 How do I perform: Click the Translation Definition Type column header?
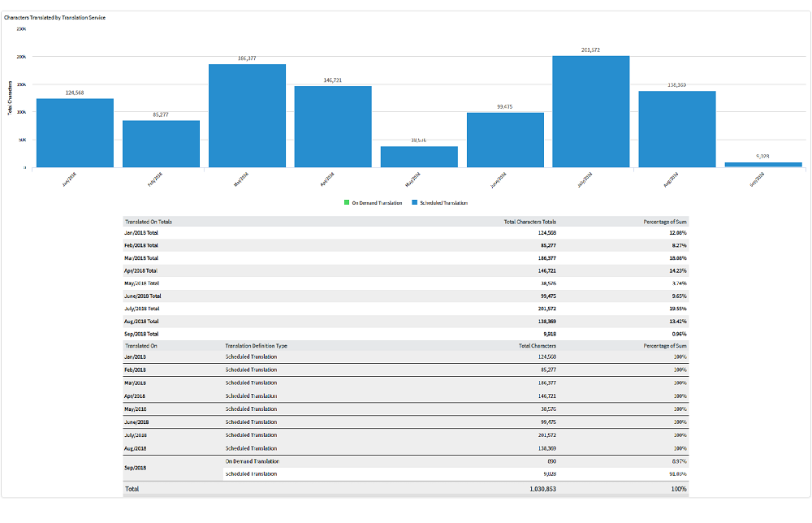point(256,345)
